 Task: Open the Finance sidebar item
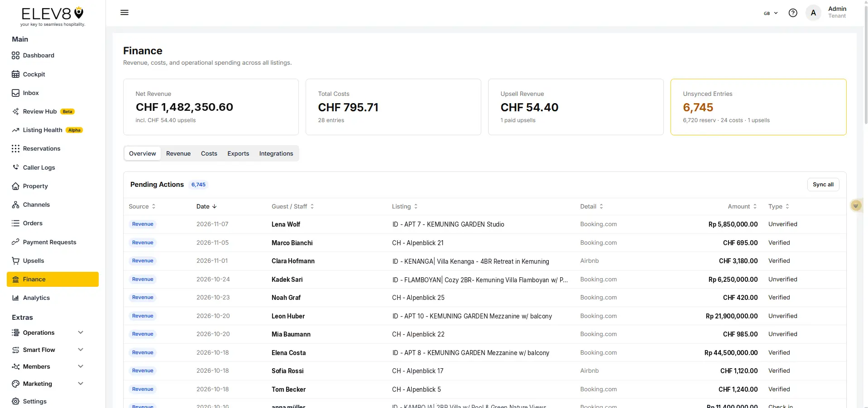[x=53, y=279]
